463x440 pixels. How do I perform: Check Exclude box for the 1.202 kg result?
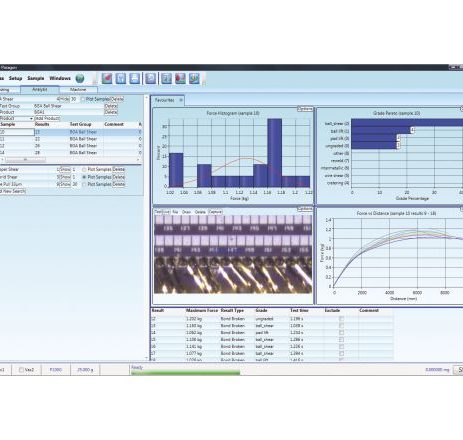point(341,319)
